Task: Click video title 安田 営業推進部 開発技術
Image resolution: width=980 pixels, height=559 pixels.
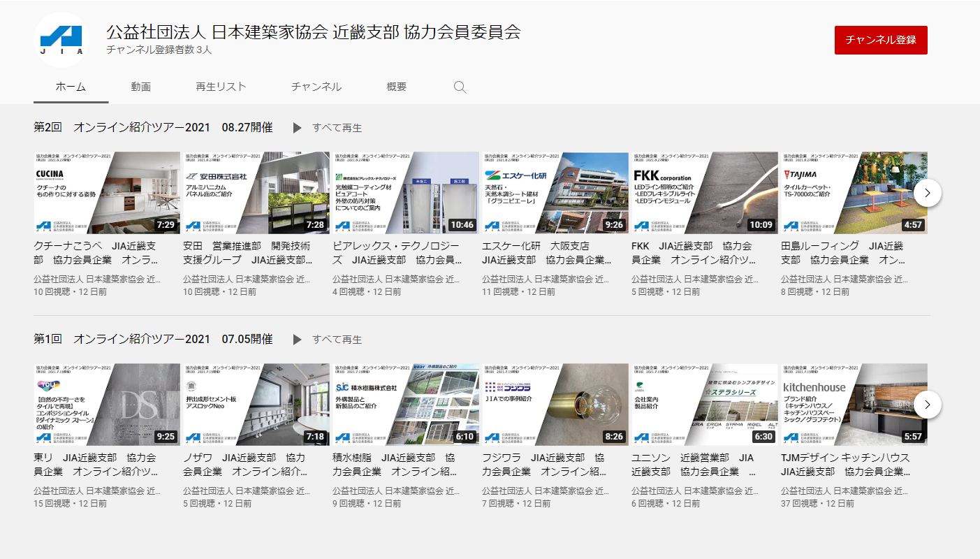Action: pos(247,253)
